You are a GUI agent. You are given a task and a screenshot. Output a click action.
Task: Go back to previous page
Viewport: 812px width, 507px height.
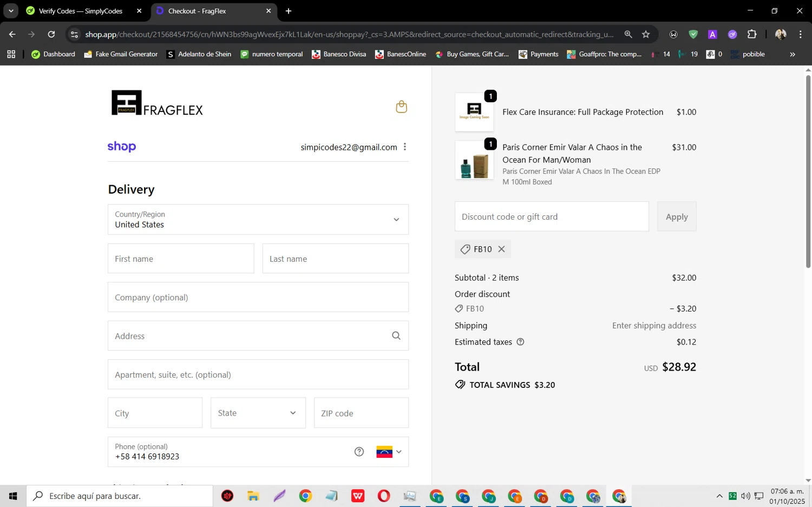coord(12,34)
